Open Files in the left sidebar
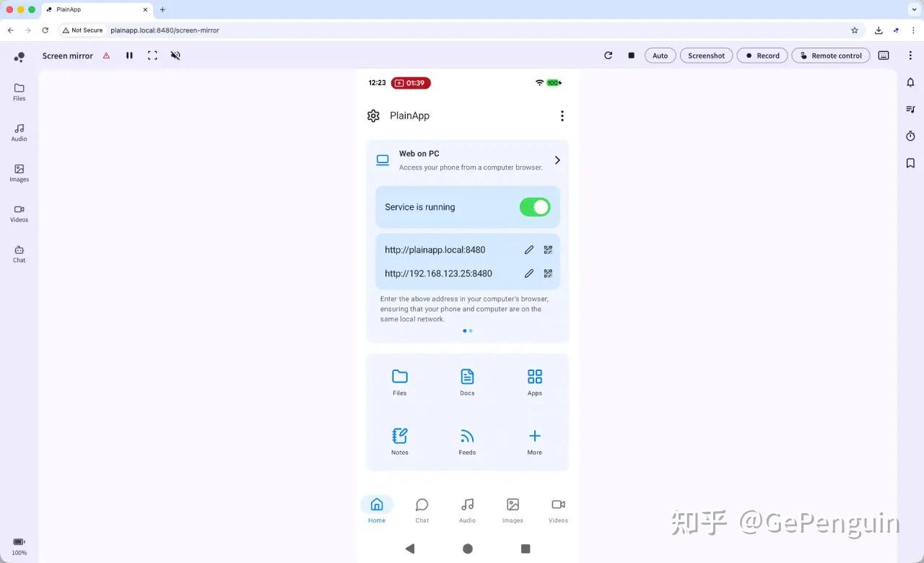The height and width of the screenshot is (563, 924). click(19, 92)
